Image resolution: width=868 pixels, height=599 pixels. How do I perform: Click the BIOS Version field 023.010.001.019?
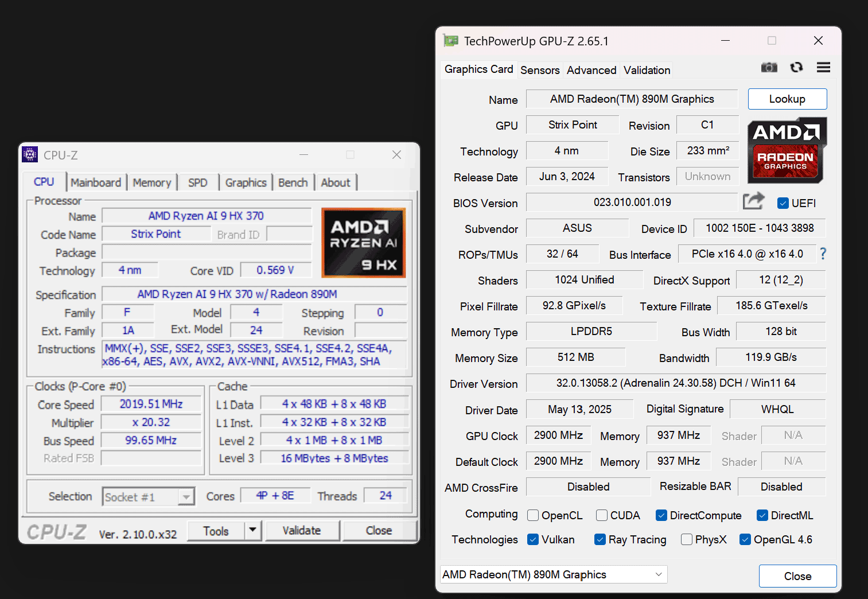point(632,202)
